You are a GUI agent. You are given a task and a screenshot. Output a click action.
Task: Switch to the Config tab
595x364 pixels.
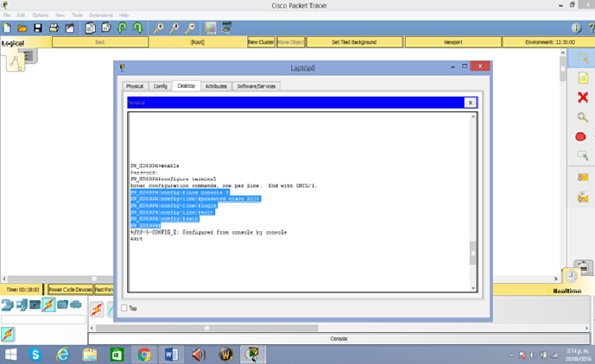click(x=160, y=86)
